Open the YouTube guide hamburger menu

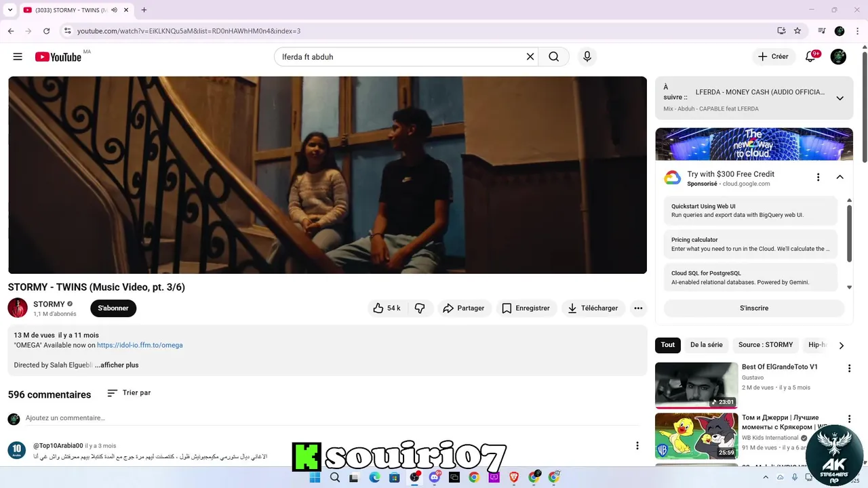pyautogui.click(x=18, y=57)
